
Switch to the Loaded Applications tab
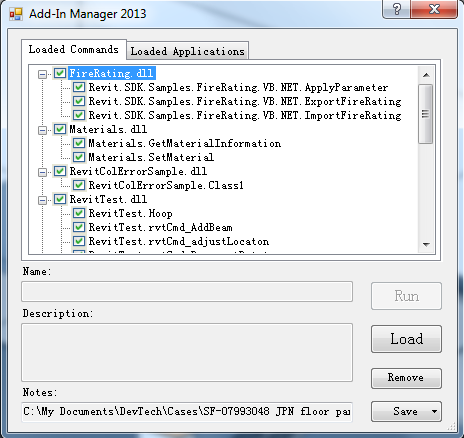tap(188, 51)
